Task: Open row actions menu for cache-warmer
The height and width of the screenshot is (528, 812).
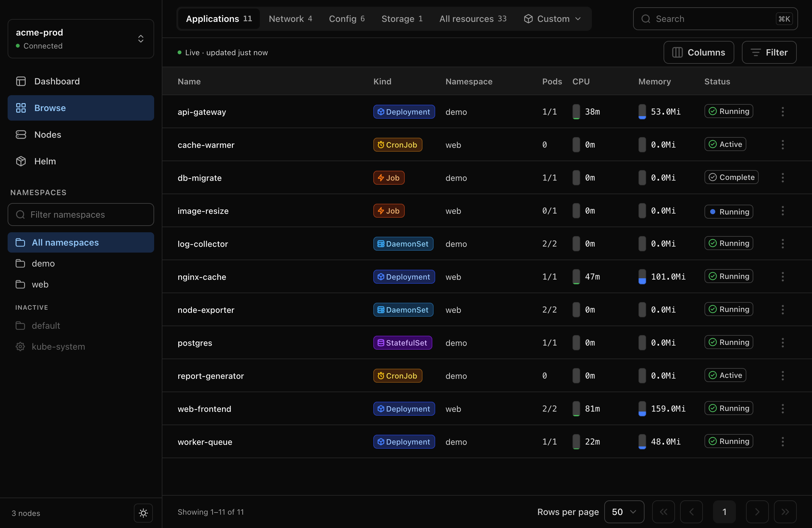Action: 783,145
